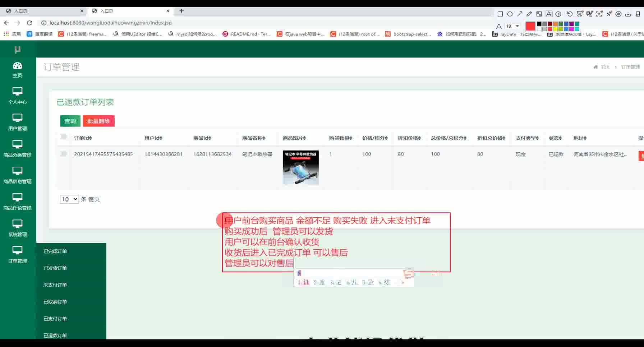Click the dashboard icon for 主页
The width and height of the screenshot is (644, 347).
(x=17, y=66)
